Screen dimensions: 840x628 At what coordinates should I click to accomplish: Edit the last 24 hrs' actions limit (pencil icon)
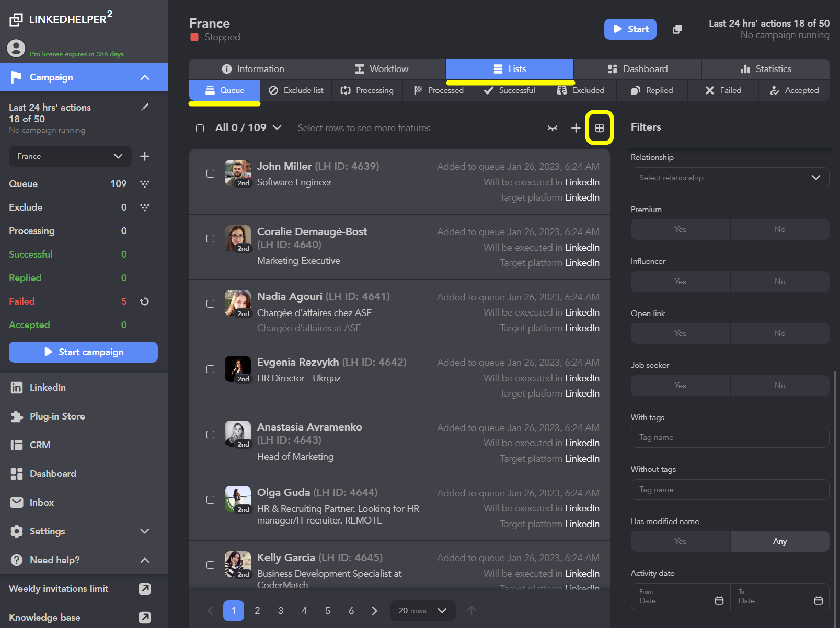click(x=145, y=107)
